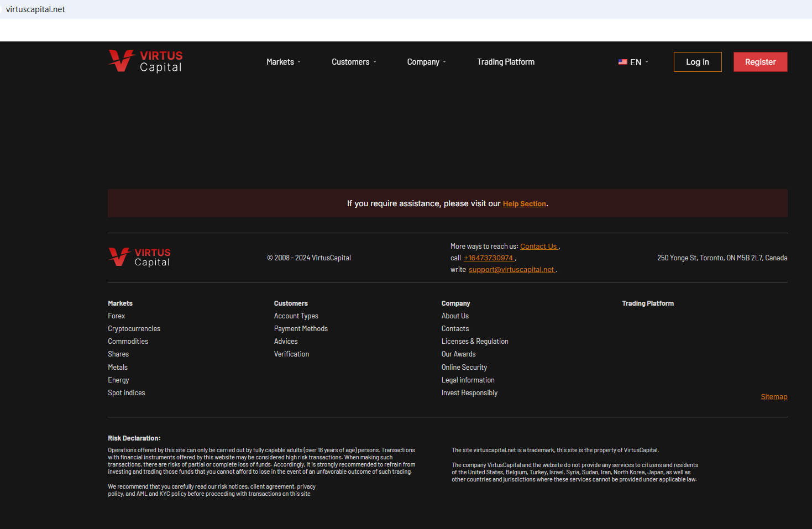This screenshot has width=812, height=529.
Task: Open the Company dropdown in navigation
Action: [x=426, y=62]
